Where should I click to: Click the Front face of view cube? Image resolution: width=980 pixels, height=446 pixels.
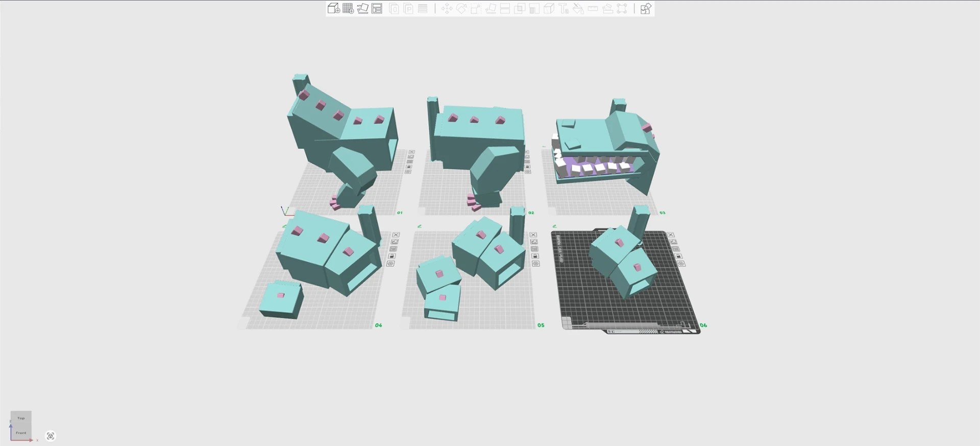[21, 432]
